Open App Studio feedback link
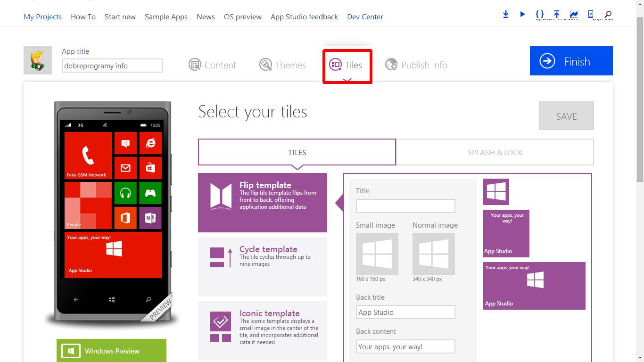Screen dimensions: 644x362 (304, 16)
